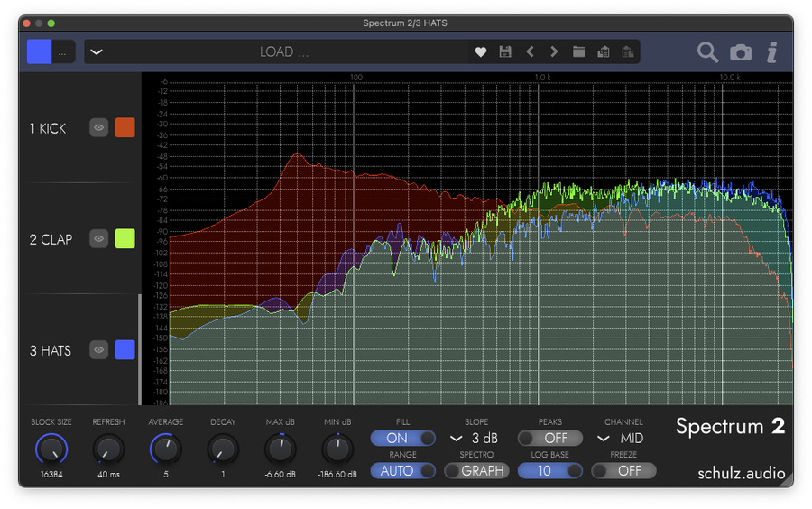The image size is (812, 509).
Task: Click the copy preset clipboard icon
Action: (x=604, y=51)
